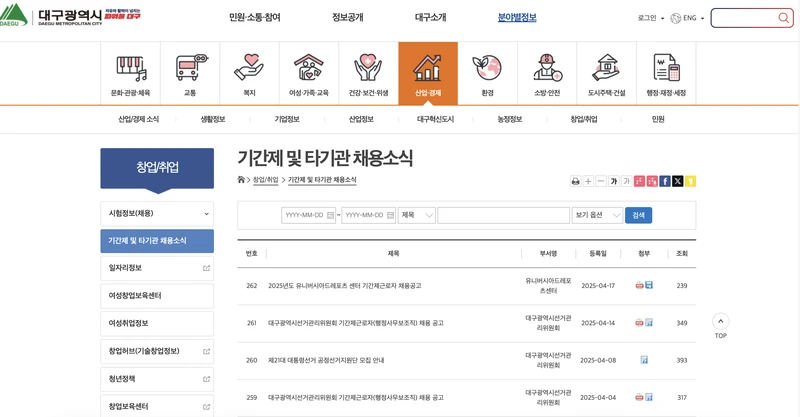
Task: Go to 대구혁신도시 submenu
Action: tap(435, 119)
